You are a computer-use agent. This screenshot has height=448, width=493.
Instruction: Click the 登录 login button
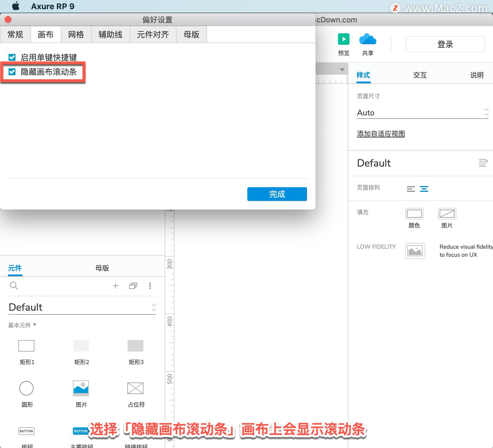(445, 44)
